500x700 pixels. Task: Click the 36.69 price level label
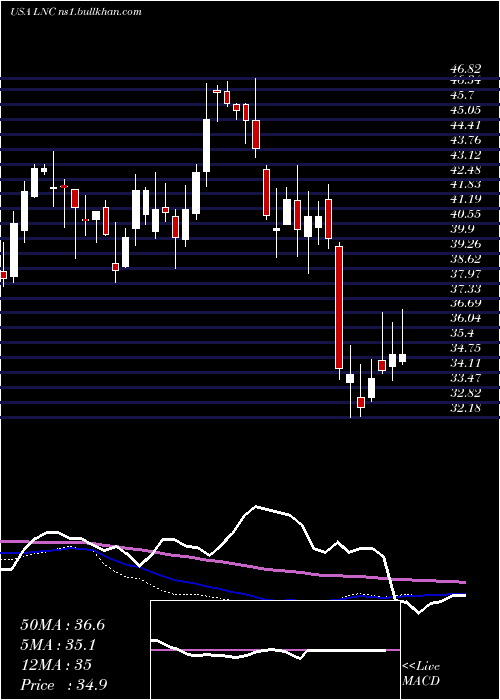pyautogui.click(x=466, y=303)
